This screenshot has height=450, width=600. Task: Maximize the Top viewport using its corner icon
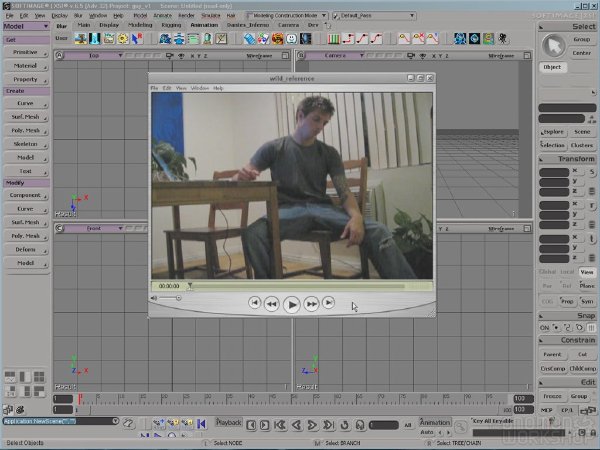coord(285,56)
